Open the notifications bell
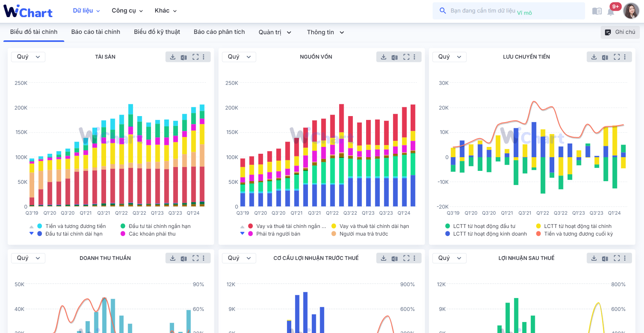 click(611, 12)
